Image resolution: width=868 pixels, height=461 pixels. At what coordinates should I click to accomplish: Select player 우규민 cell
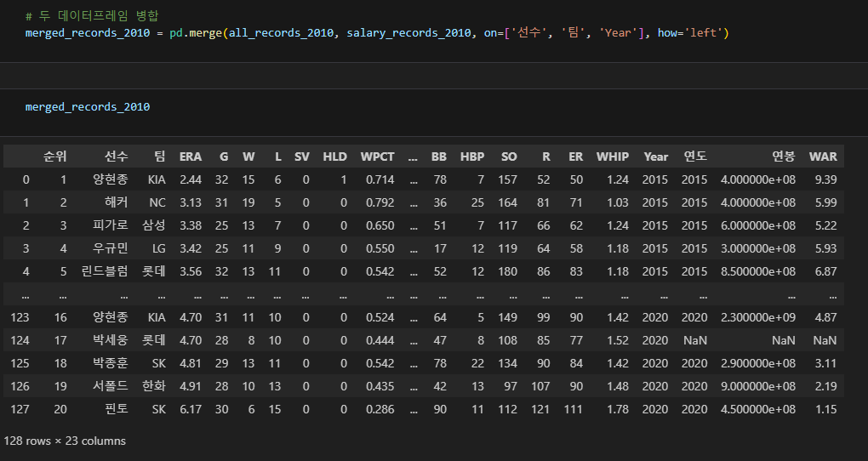(x=110, y=248)
